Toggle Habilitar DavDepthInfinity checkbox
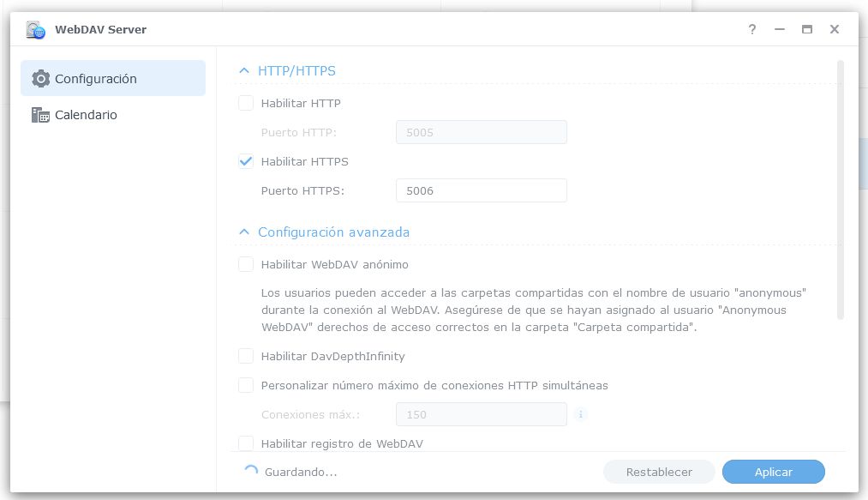Viewport: 868px width, 500px height. (246, 356)
